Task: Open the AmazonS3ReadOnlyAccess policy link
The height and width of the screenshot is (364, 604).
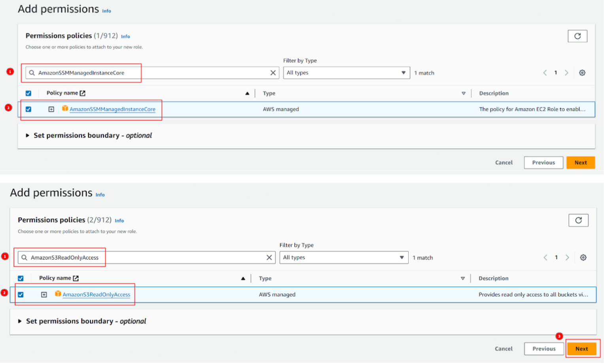Action: [x=96, y=295]
